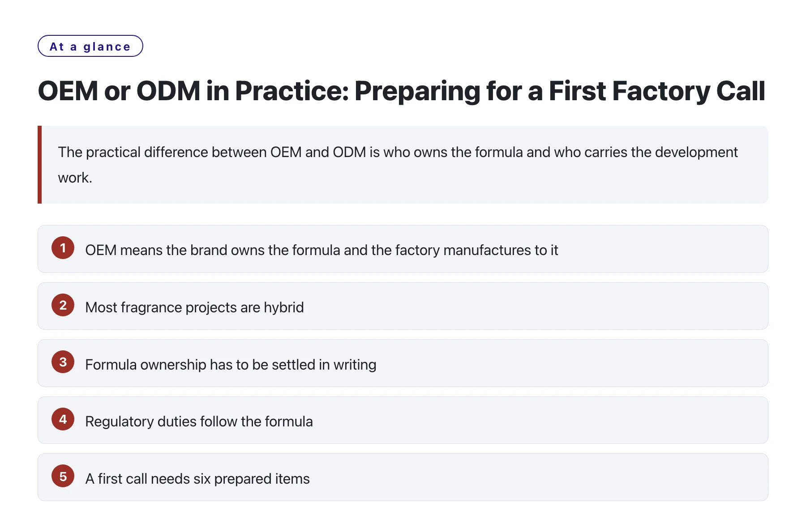
Task: Select "Regulatory duties follow the formula" item
Action: coord(403,420)
